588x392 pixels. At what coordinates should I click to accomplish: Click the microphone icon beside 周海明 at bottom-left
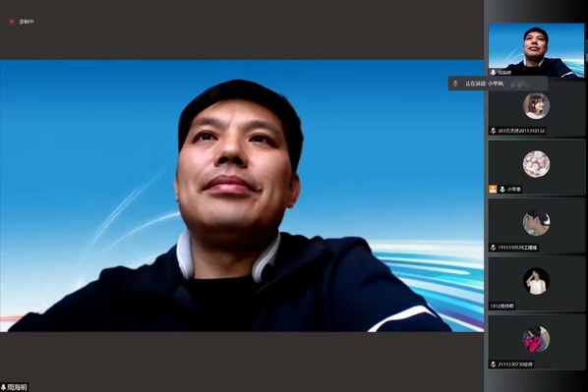pyautogui.click(x=3, y=387)
